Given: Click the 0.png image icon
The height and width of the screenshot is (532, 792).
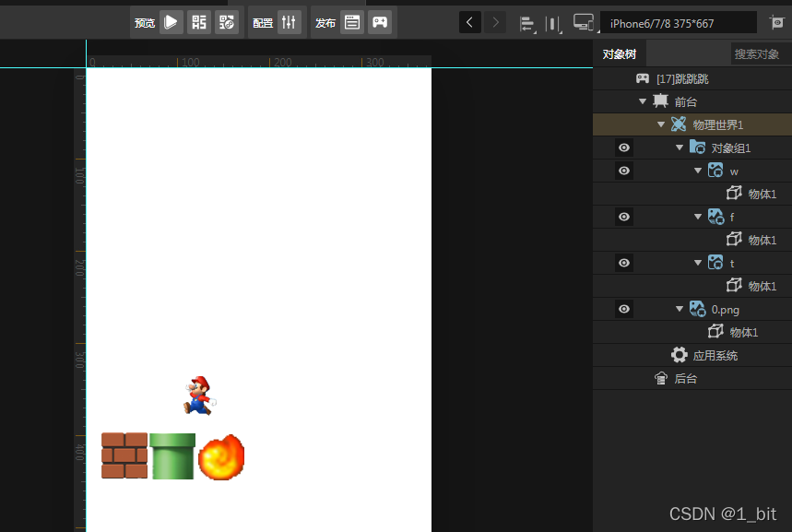Looking at the screenshot, I should 698,308.
